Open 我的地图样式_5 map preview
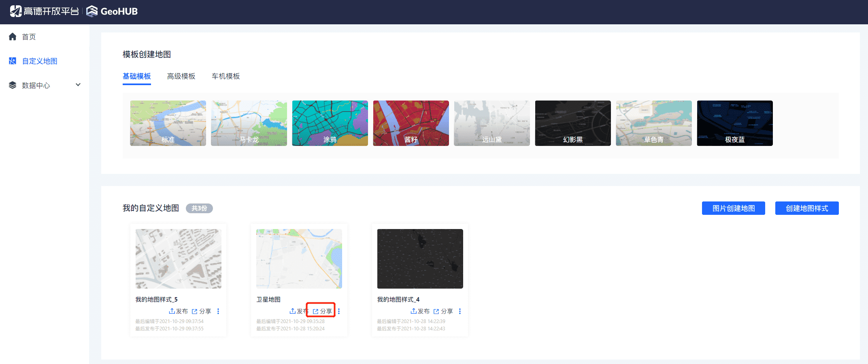868x364 pixels. (179, 259)
